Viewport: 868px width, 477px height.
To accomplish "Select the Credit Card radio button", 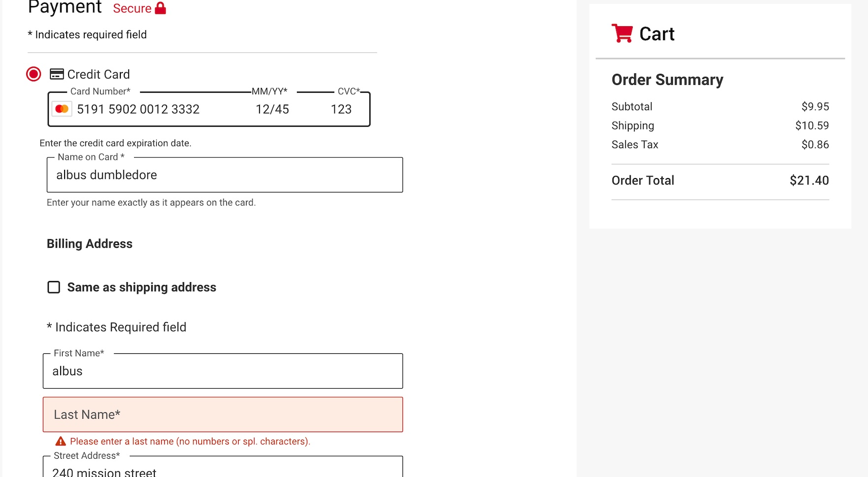I will point(34,74).
